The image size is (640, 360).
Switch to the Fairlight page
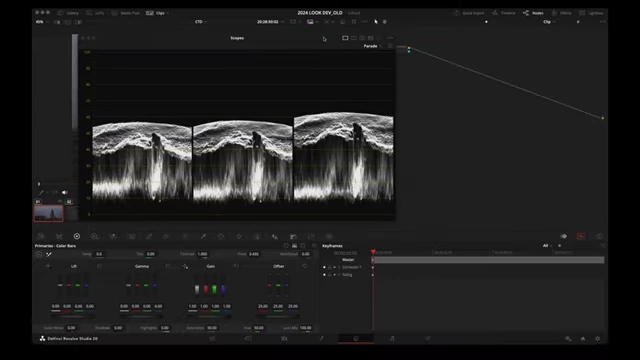pyautogui.click(x=392, y=338)
